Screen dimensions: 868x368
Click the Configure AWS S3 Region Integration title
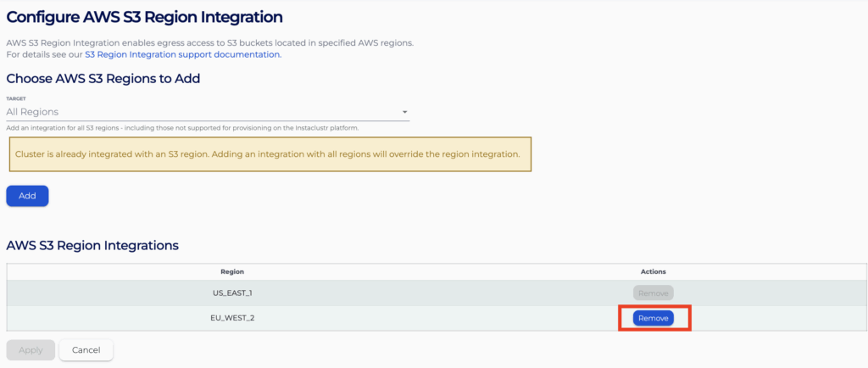pyautogui.click(x=144, y=17)
